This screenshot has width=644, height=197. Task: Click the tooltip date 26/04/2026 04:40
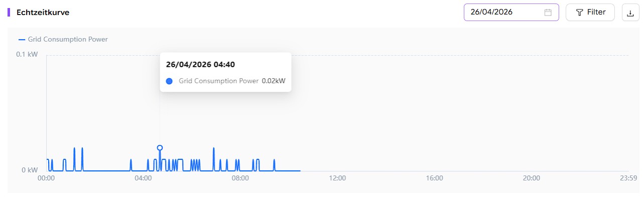[200, 65]
